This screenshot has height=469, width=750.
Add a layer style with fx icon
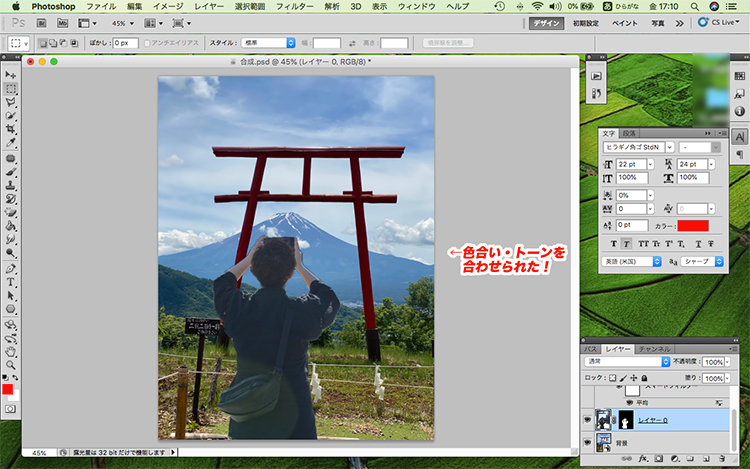(643, 459)
